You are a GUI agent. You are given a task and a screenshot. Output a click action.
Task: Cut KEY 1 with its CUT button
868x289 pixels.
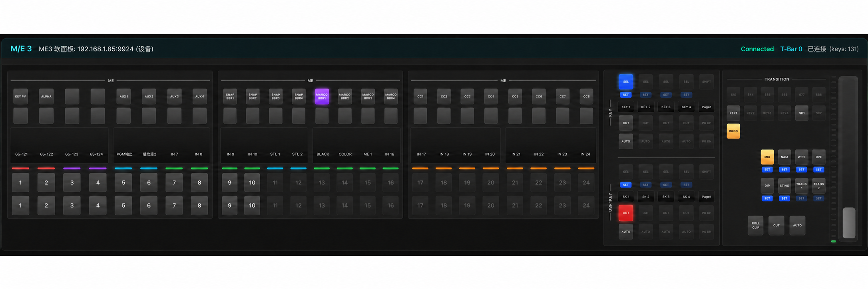tap(626, 123)
